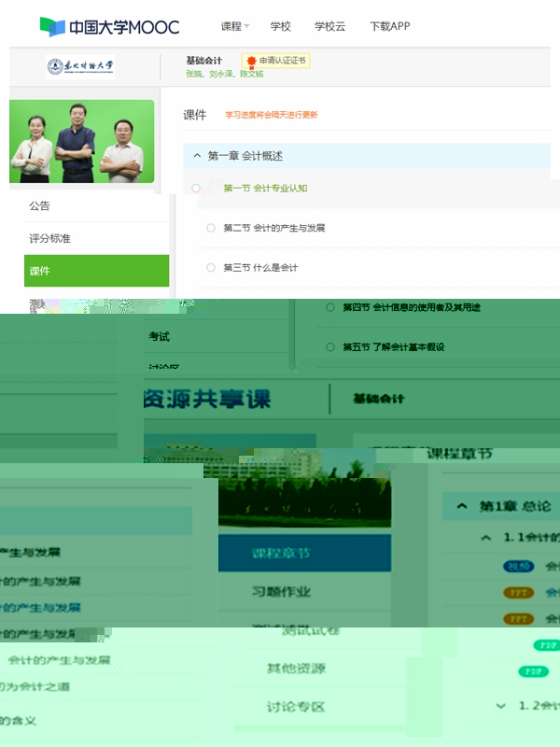Collapse the 第1章 总论 section
Viewport: 560px width, 747px height.
(461, 506)
